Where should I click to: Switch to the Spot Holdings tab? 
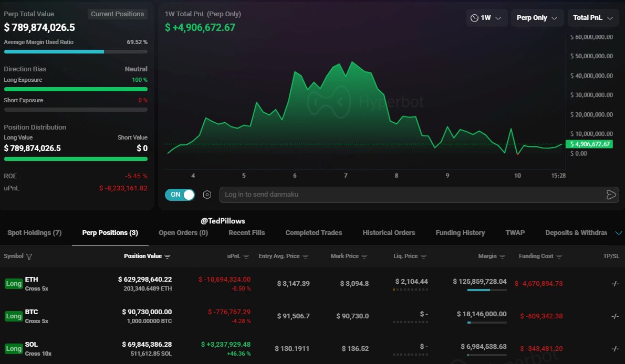pyautogui.click(x=34, y=232)
